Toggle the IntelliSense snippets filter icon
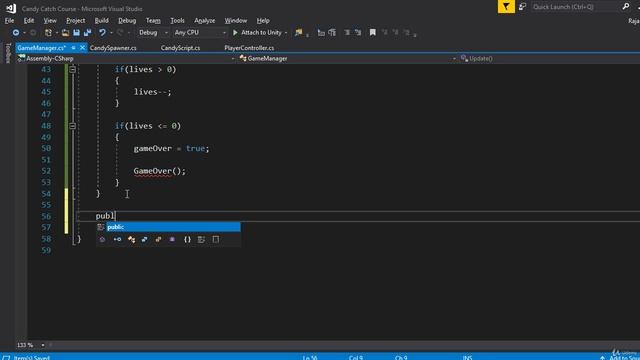This screenshot has width=640, height=360. (x=216, y=240)
